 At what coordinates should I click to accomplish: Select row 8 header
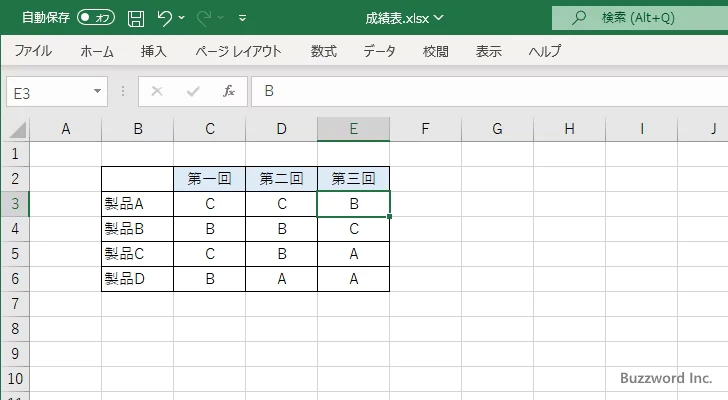[15, 329]
